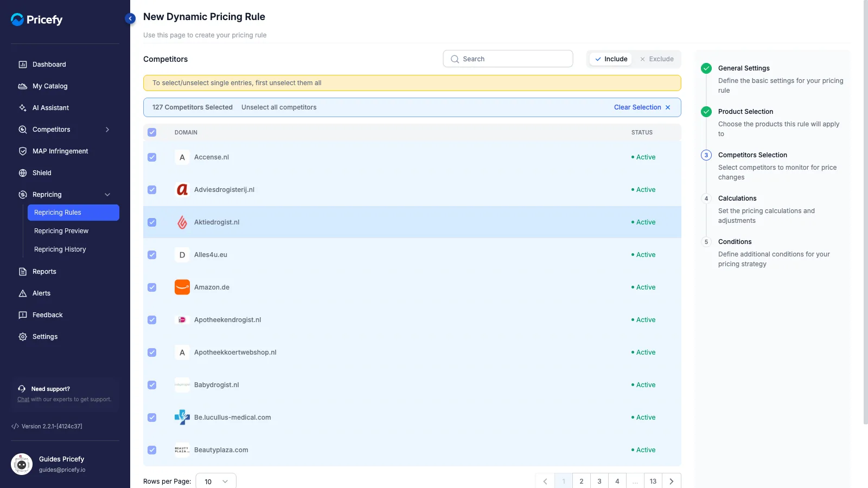Open AI Assistant in the sidebar
The width and height of the screenshot is (868, 488).
click(x=50, y=108)
